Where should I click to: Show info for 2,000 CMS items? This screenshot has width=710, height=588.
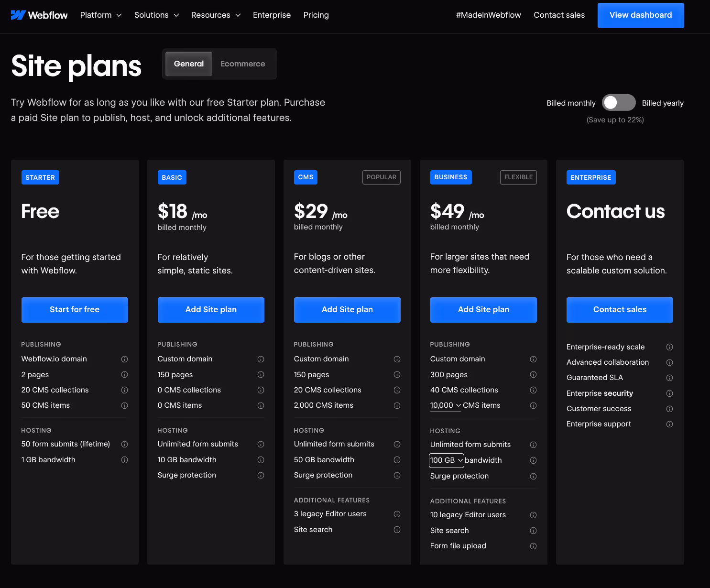397,405
